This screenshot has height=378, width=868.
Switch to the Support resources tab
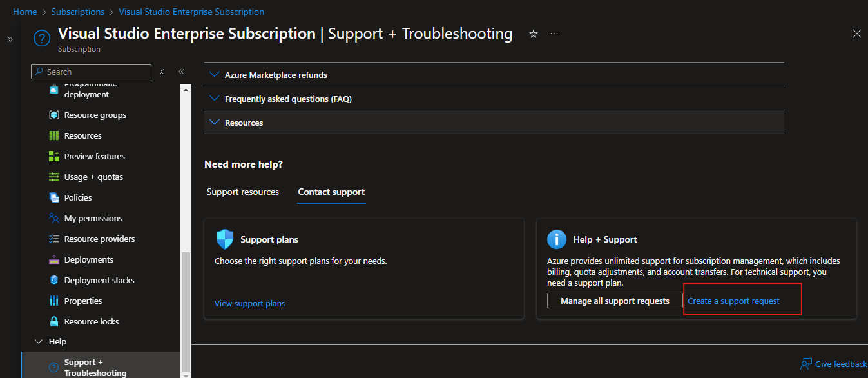[x=243, y=192]
